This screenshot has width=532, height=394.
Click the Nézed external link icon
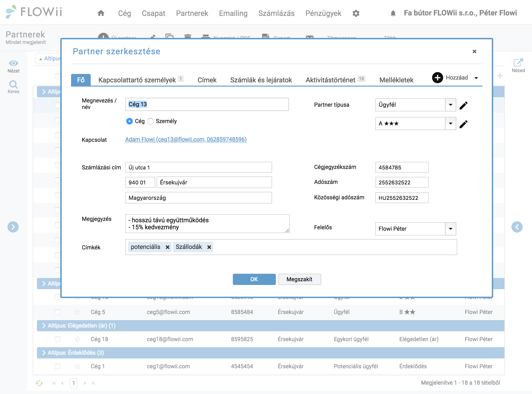point(518,63)
